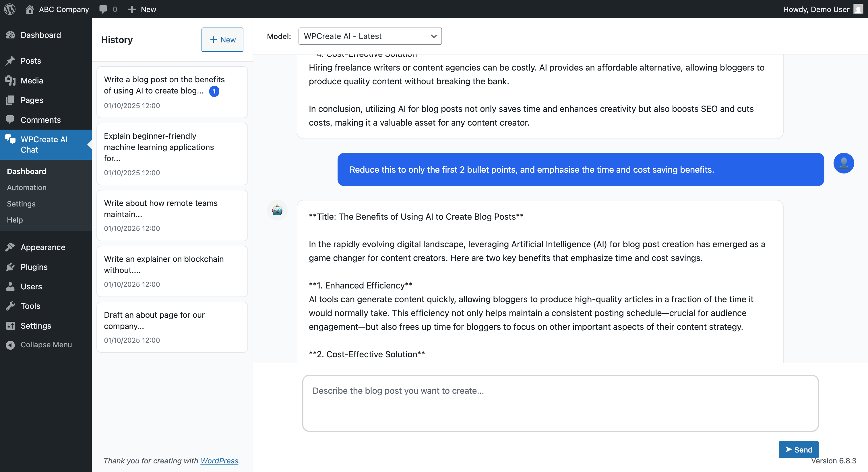The image size is (868, 472).
Task: Click the WordPress logo icon
Action: click(x=10, y=9)
